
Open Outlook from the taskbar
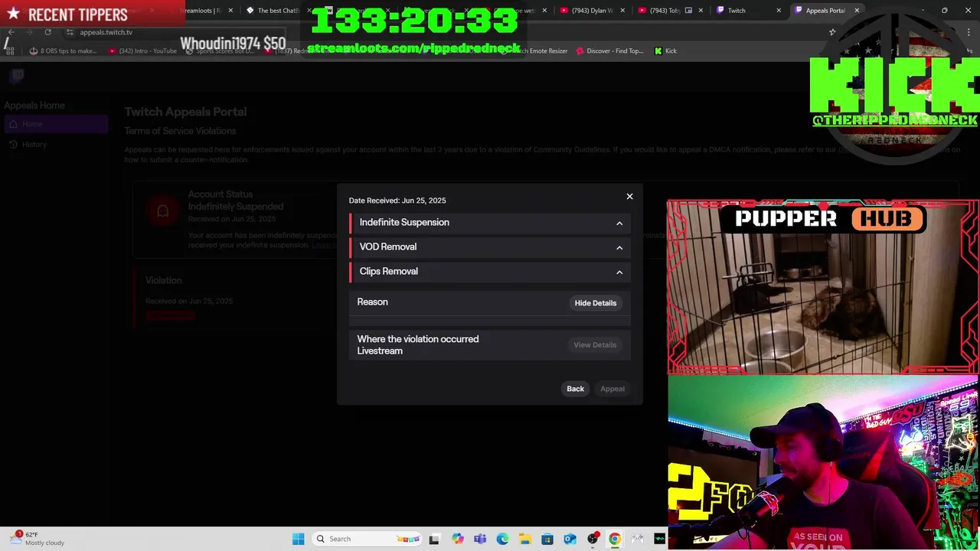tap(570, 539)
